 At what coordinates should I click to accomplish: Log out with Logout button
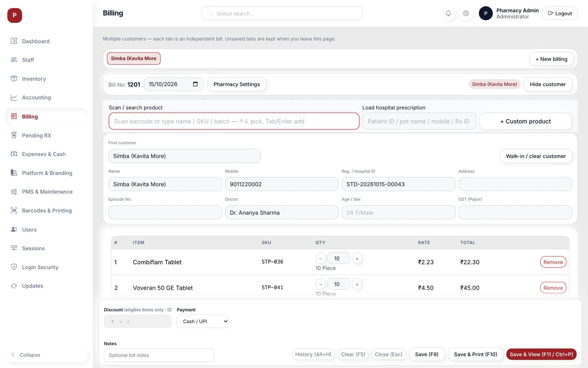coord(560,13)
